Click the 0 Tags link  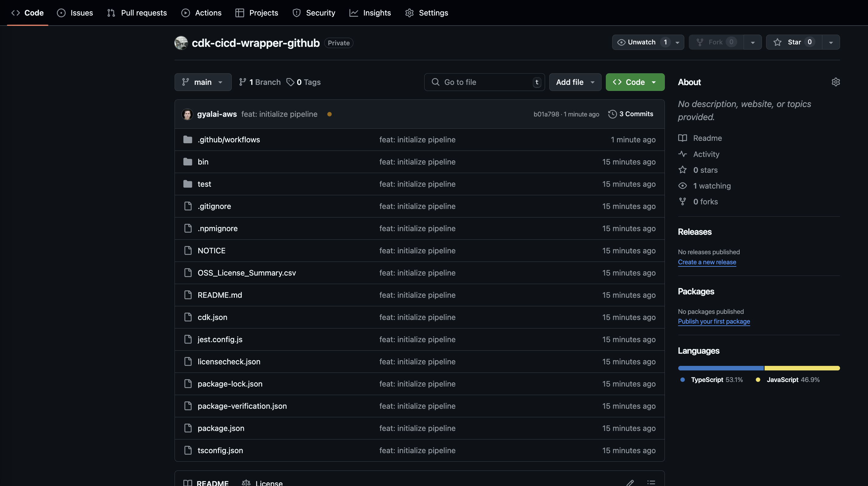303,82
